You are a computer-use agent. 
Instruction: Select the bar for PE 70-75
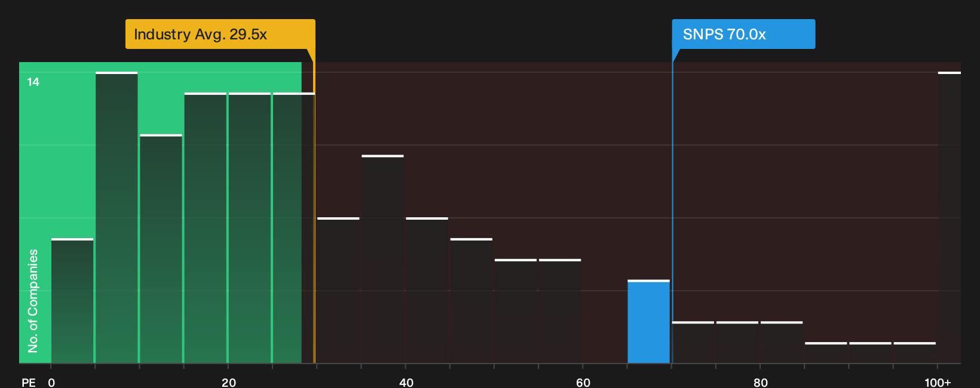pos(693,343)
